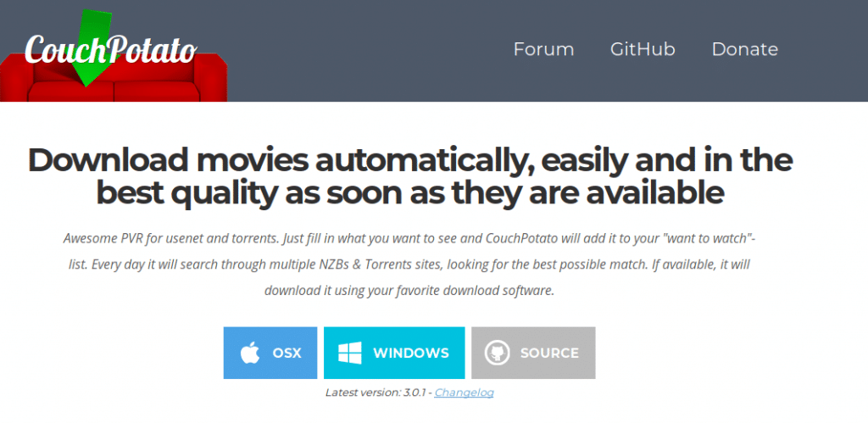Download the OSX version

[270, 353]
